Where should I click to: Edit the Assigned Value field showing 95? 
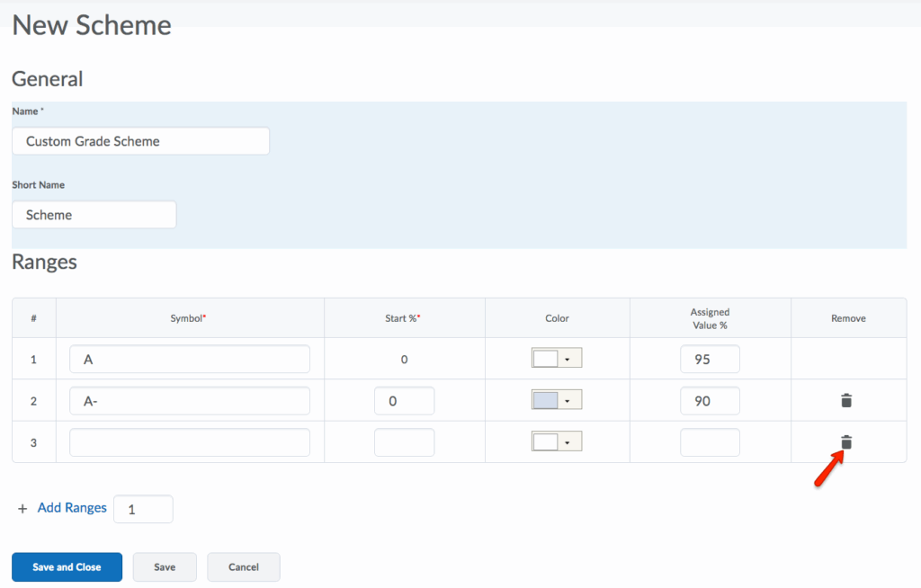(x=710, y=359)
